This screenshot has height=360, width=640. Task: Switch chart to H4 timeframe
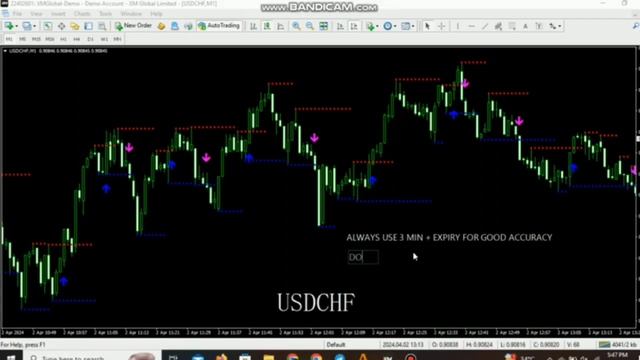pyautogui.click(x=77, y=39)
